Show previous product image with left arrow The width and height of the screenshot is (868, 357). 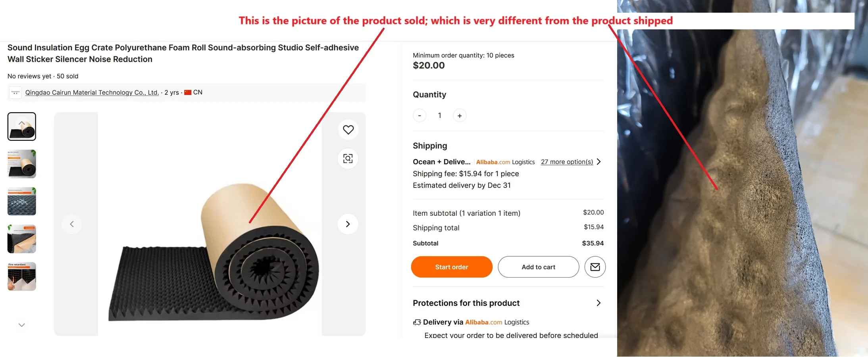click(x=72, y=224)
